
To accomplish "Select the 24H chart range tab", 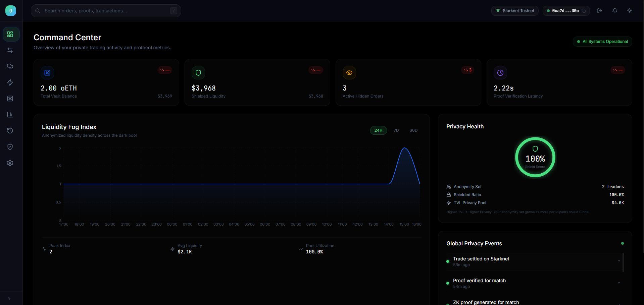I will click(x=379, y=130).
